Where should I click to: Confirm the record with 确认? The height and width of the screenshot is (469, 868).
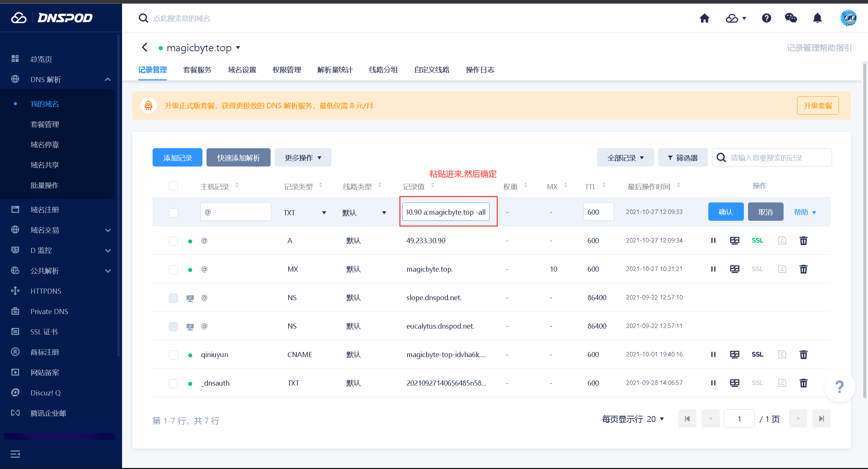tap(726, 212)
